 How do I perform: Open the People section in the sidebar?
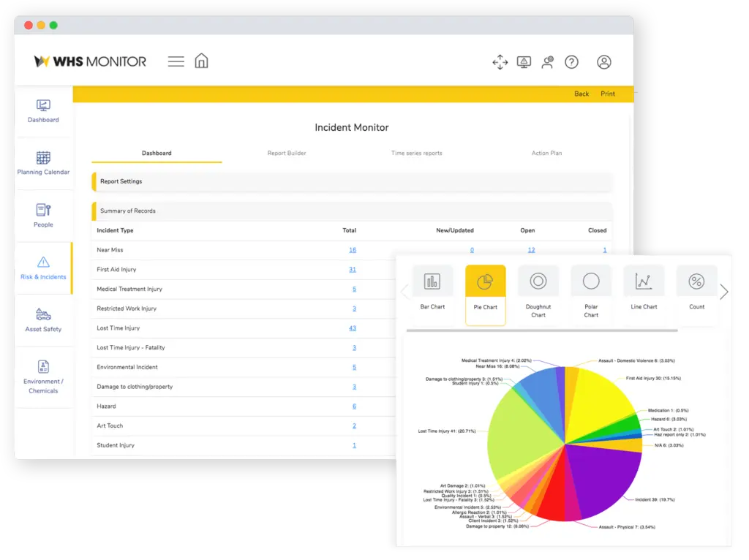(43, 216)
